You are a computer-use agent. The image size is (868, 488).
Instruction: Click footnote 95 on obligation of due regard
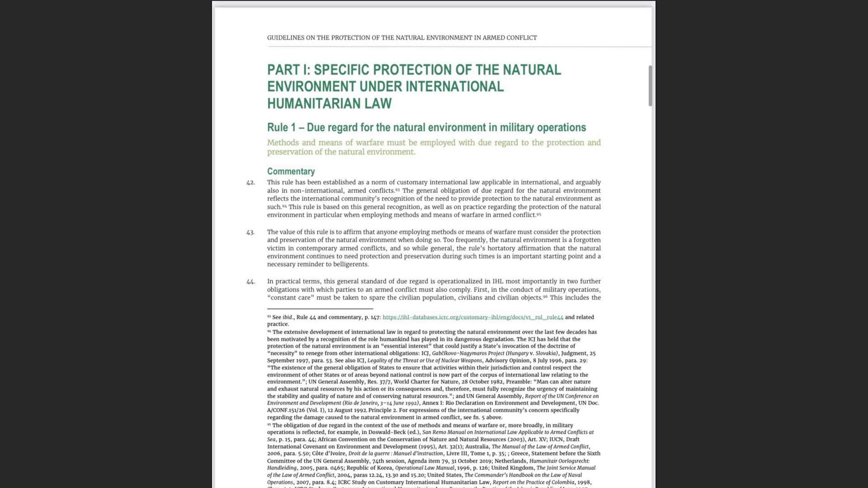433,454
